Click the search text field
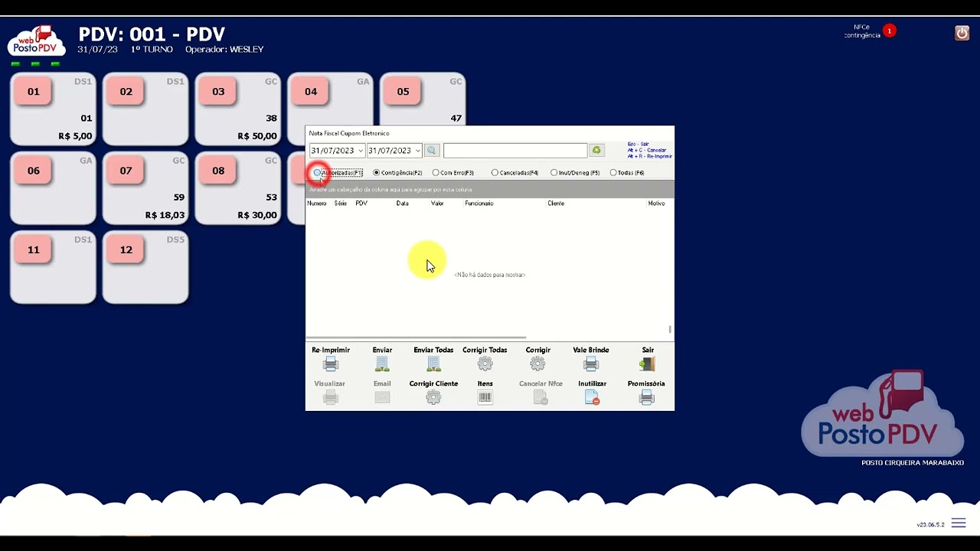980x551 pixels. (x=515, y=151)
